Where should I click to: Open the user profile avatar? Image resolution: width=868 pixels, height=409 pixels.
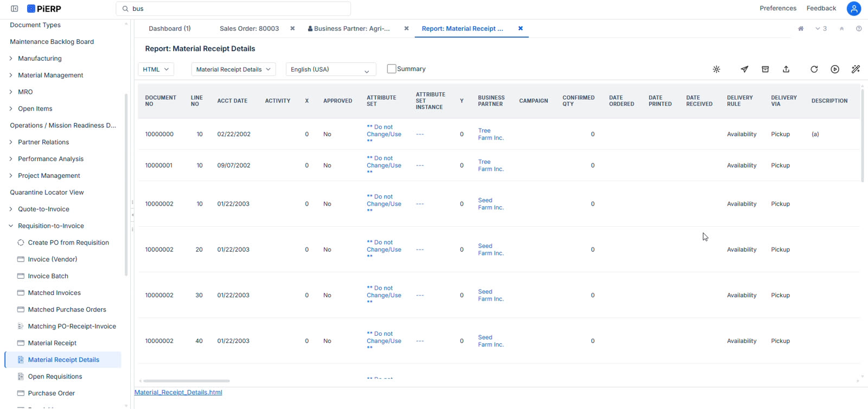(x=854, y=9)
